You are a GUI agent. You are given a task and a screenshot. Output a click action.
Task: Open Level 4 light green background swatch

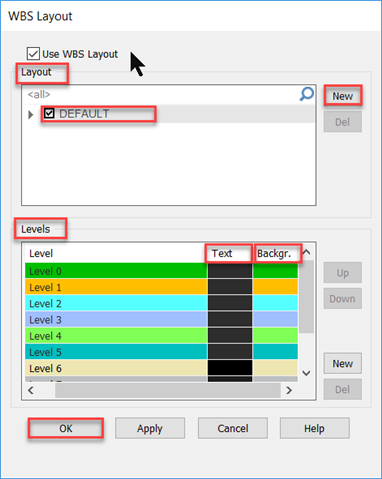tap(275, 335)
